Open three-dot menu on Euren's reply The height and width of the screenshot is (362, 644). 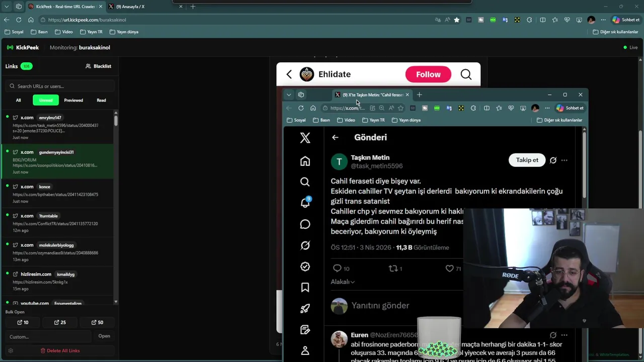click(565, 335)
